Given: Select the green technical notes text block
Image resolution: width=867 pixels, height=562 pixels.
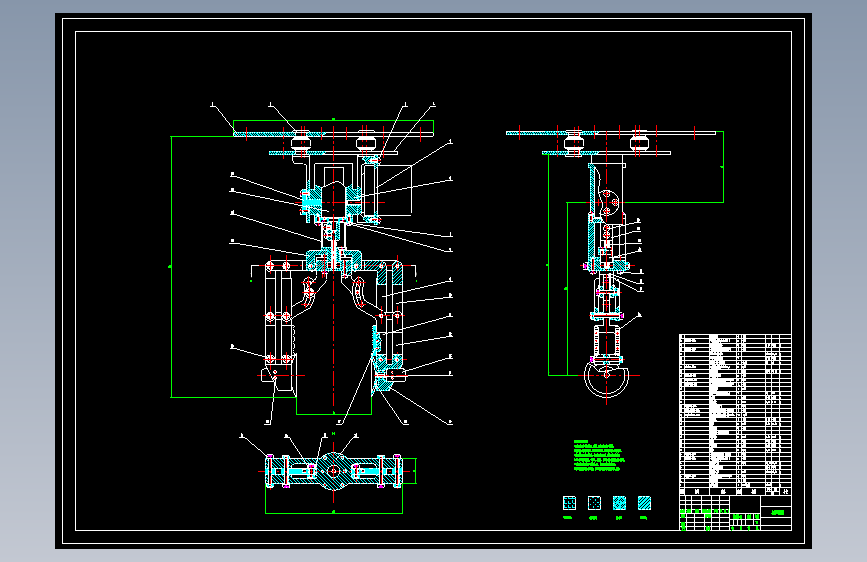Looking at the screenshot, I should (599, 456).
